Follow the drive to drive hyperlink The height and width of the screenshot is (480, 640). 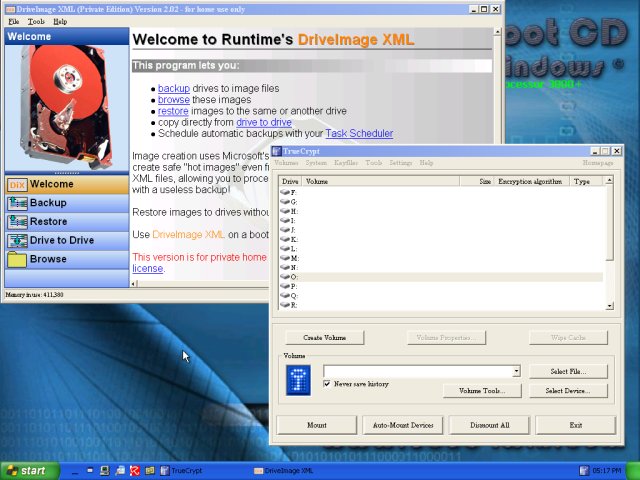click(x=264, y=122)
